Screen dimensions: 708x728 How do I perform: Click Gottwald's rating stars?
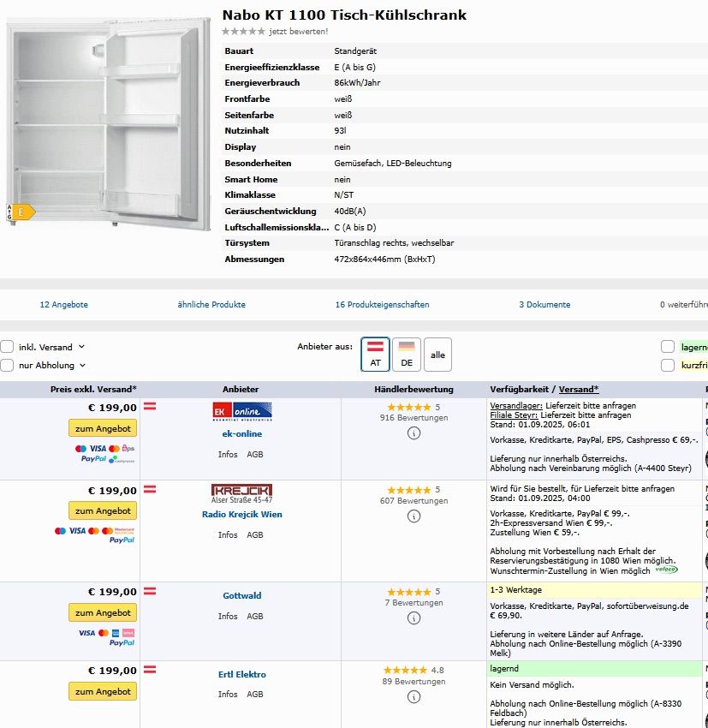coord(409,592)
